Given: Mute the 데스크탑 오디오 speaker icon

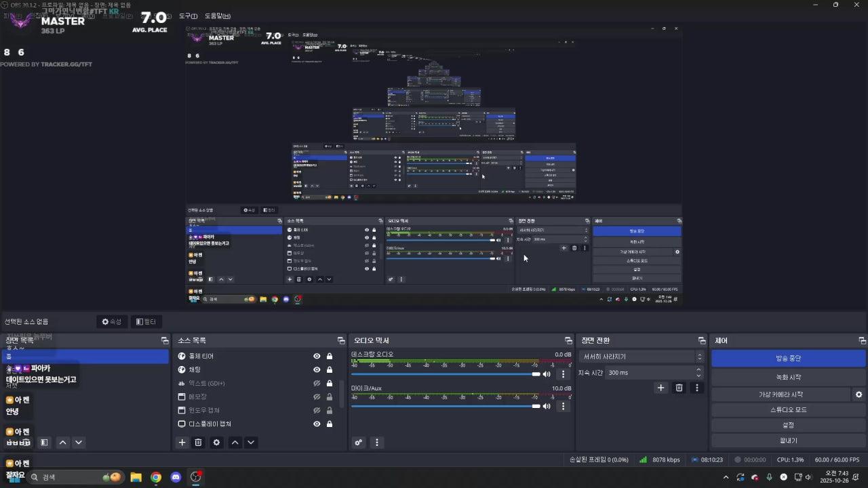Looking at the screenshot, I should click(x=547, y=374).
